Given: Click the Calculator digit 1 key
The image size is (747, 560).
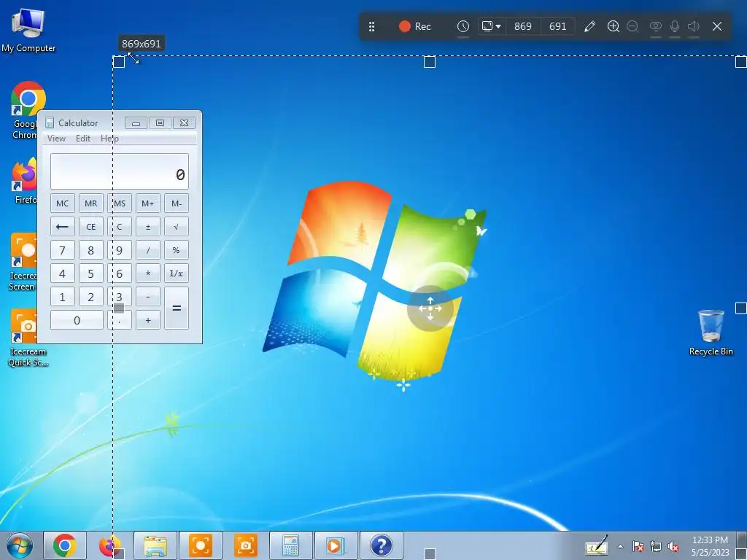Looking at the screenshot, I should click(x=63, y=297).
